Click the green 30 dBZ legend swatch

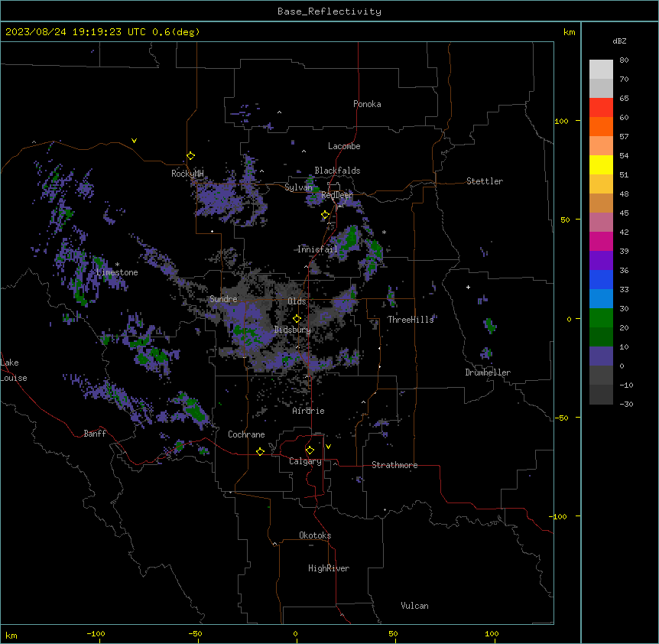(x=601, y=318)
